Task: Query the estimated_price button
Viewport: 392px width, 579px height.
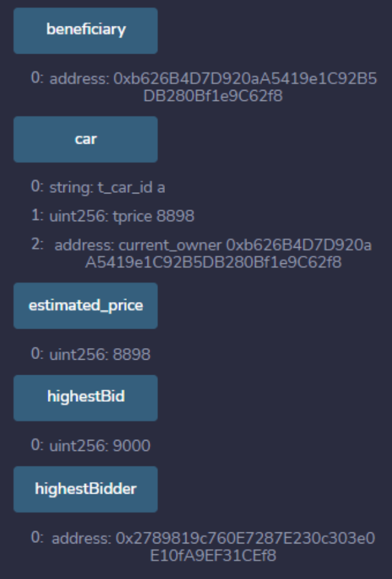Action: pos(85,306)
